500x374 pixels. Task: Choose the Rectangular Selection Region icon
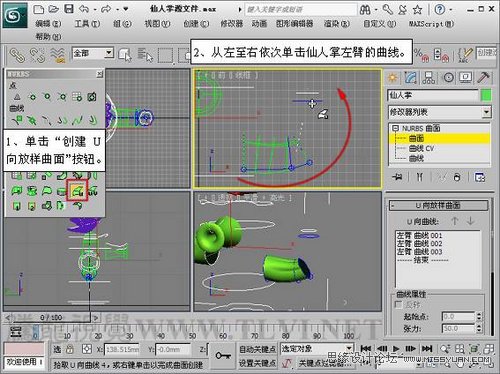pos(165,55)
